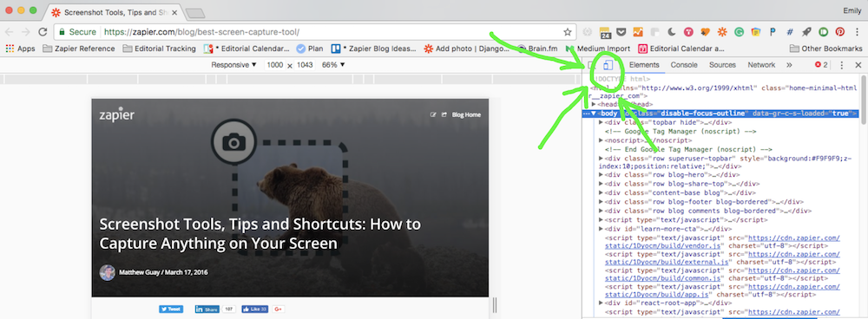Click the viewport width field showing 1000
The height and width of the screenshot is (319, 868).
tap(274, 65)
